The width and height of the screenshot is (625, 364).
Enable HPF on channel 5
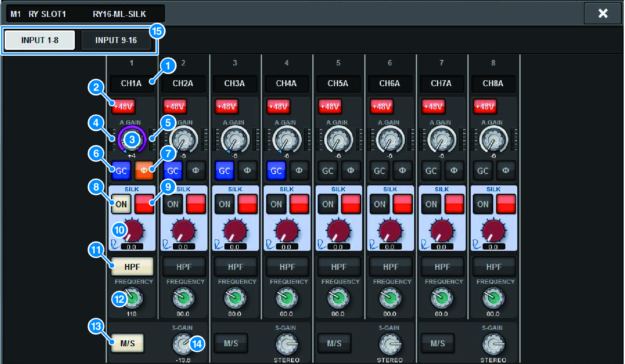[338, 267]
